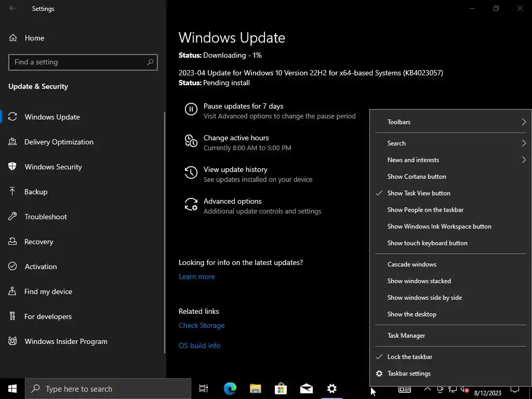Expand the Search submenu arrow
This screenshot has height=399, width=532.
(x=524, y=143)
